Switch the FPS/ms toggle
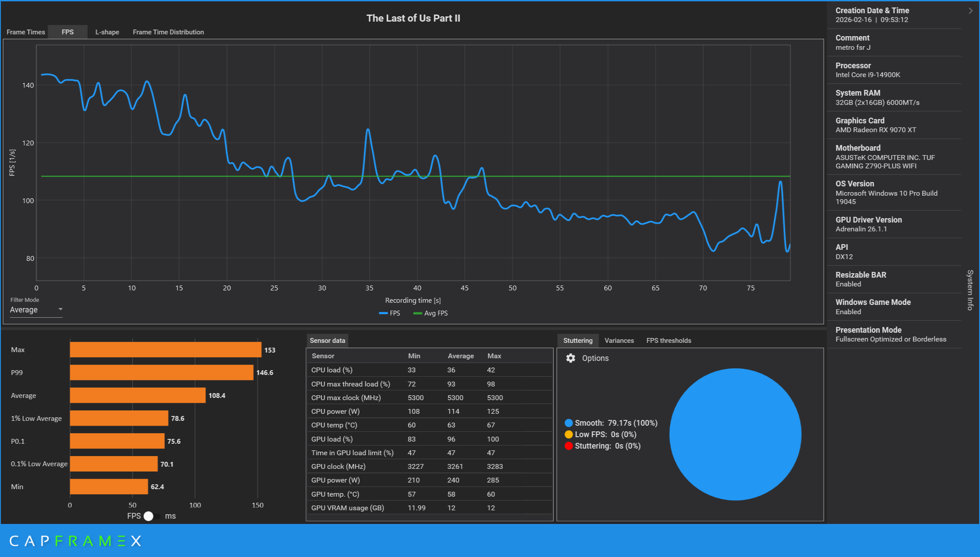This screenshot has height=557, width=980. [x=151, y=516]
